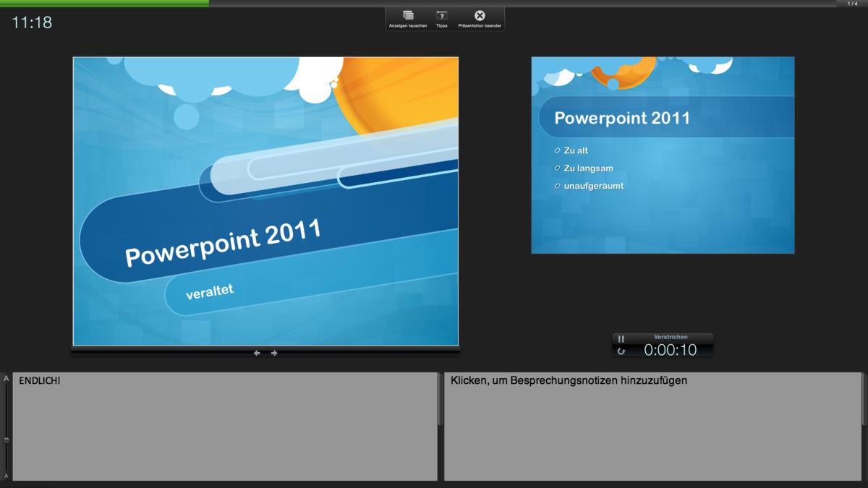Open the Tipps help icon
The image size is (868, 488).
click(x=441, y=15)
